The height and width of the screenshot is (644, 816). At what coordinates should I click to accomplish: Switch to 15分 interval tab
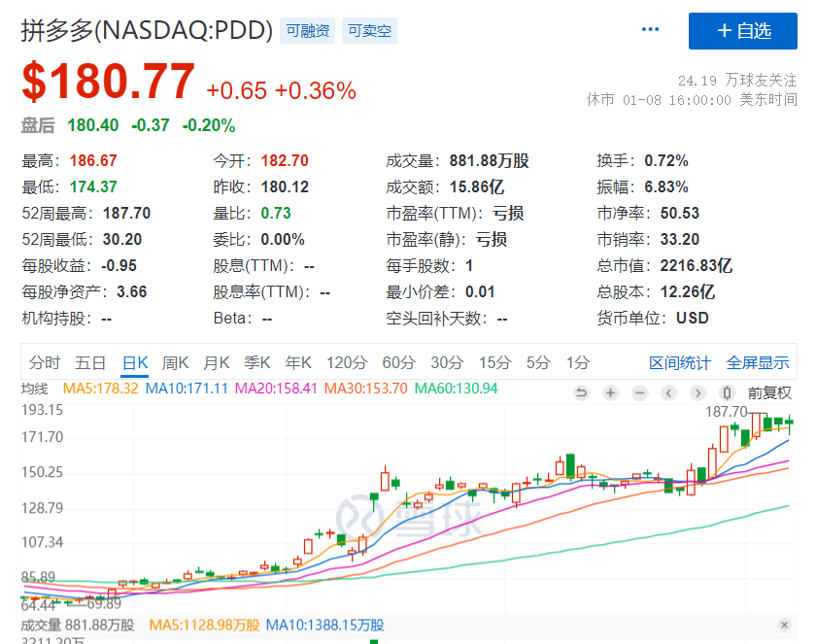[x=494, y=362]
